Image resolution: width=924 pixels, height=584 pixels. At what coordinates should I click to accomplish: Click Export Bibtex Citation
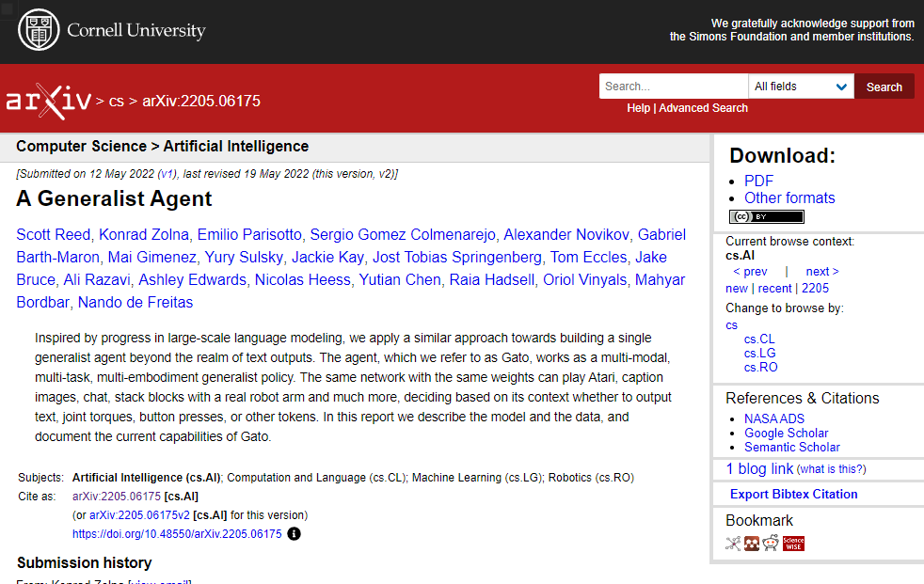click(793, 494)
